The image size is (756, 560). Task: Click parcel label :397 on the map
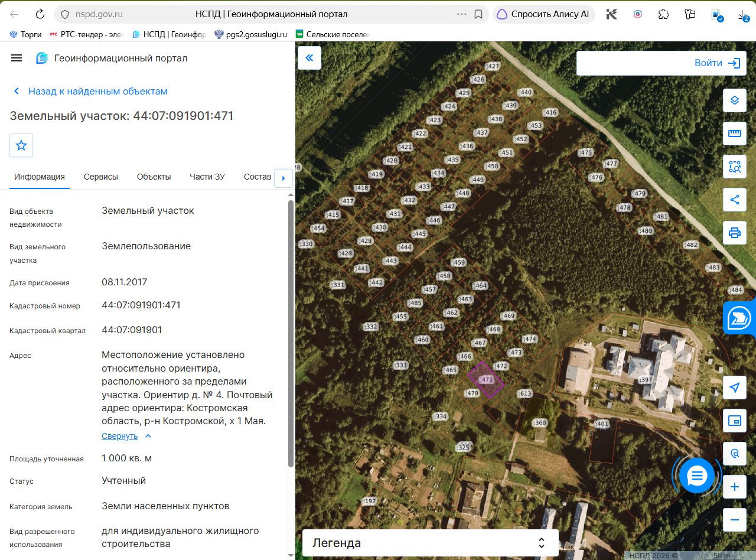(x=646, y=379)
